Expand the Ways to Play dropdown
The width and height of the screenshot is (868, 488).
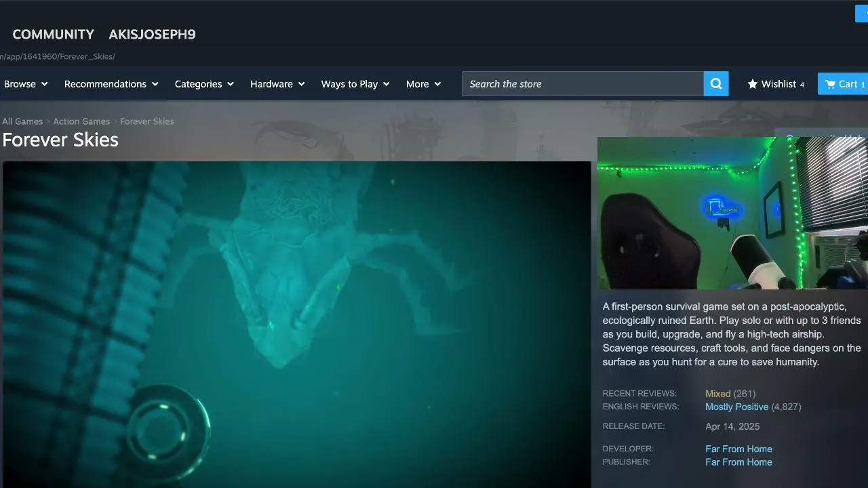(x=355, y=84)
